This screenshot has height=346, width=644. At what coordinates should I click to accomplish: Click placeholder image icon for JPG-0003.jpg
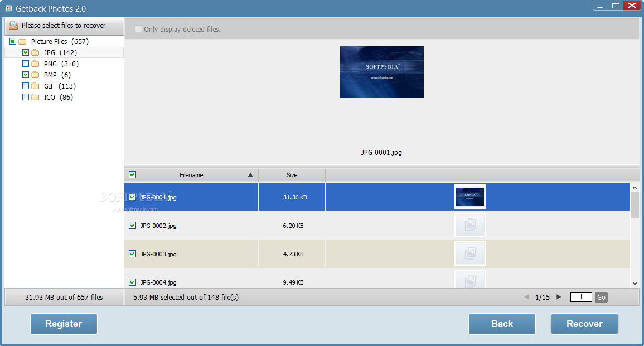pos(470,254)
